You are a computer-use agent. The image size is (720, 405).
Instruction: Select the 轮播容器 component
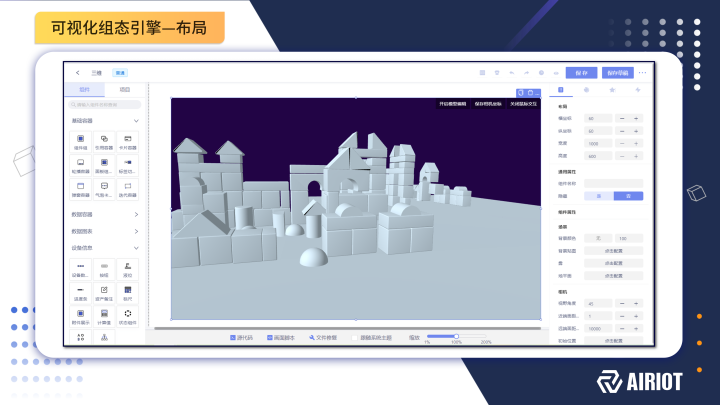point(80,165)
